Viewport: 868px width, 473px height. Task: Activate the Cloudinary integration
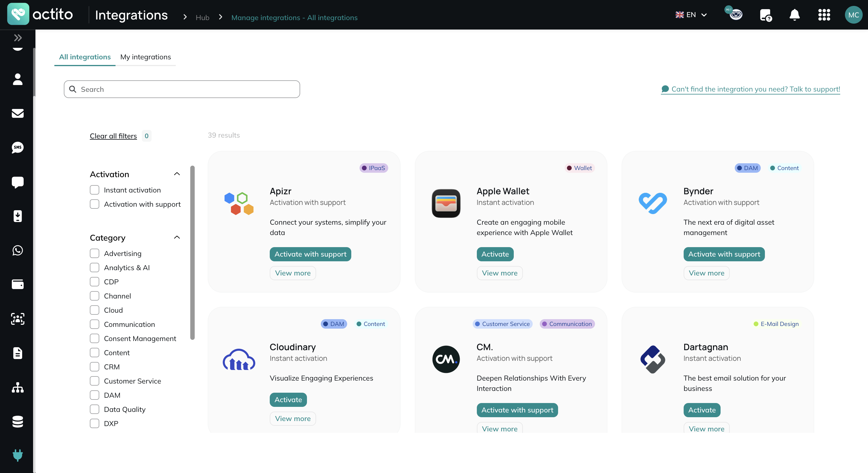pyautogui.click(x=288, y=399)
